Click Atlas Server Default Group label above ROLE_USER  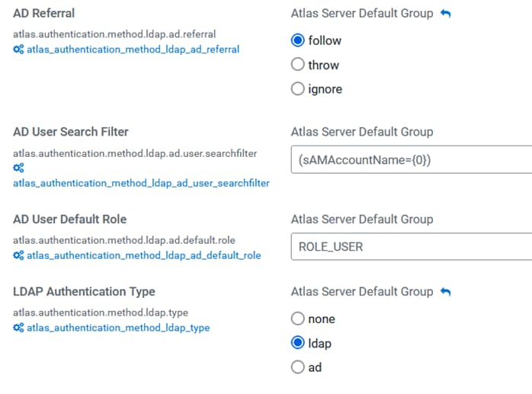pyautogui.click(x=362, y=219)
